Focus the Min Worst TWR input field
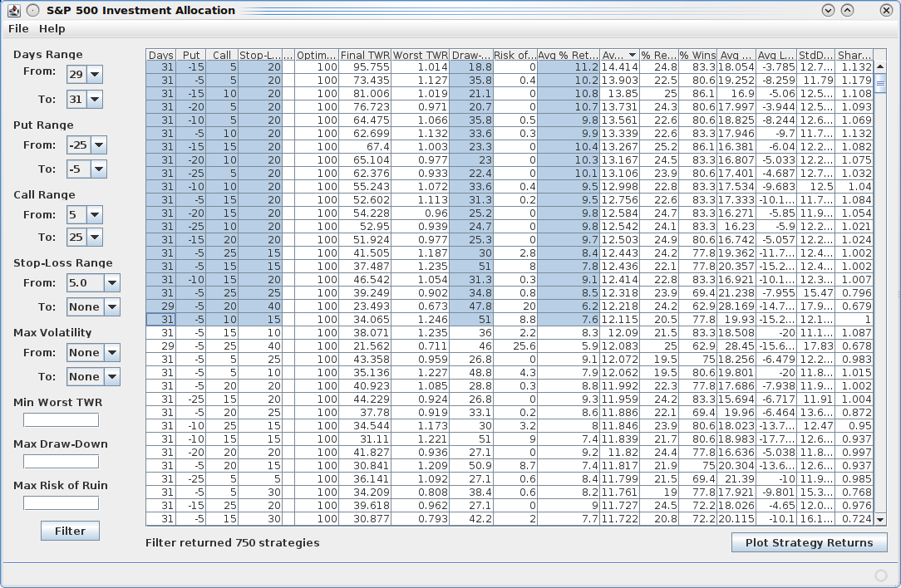This screenshot has width=901, height=588. (x=61, y=420)
